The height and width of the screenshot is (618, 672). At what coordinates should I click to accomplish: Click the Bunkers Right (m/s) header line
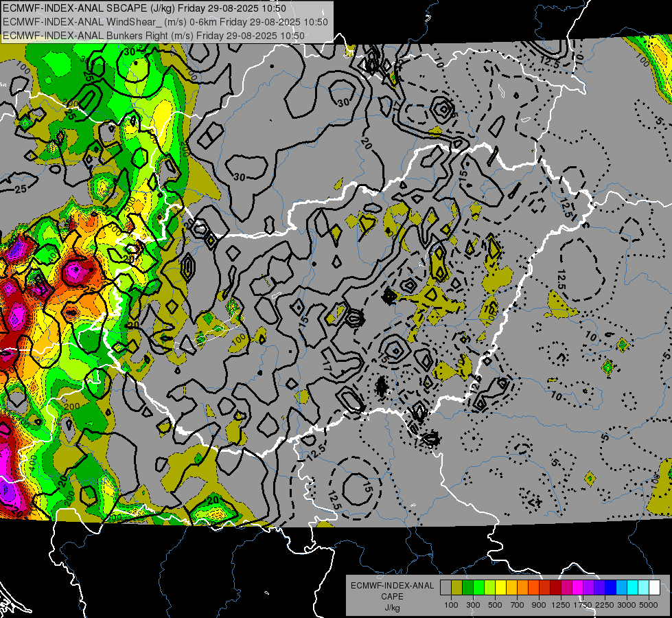(154, 36)
